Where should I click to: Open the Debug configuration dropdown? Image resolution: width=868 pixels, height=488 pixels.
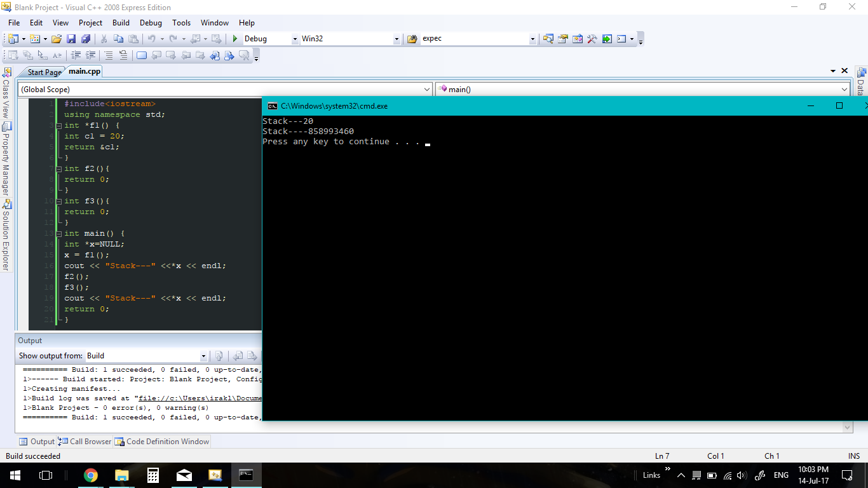(x=294, y=39)
